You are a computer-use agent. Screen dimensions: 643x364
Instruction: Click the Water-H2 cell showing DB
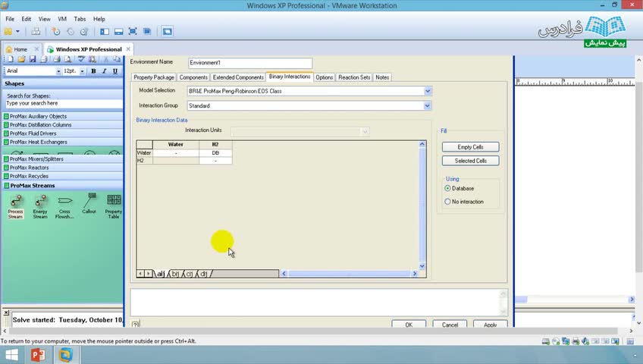(x=215, y=152)
